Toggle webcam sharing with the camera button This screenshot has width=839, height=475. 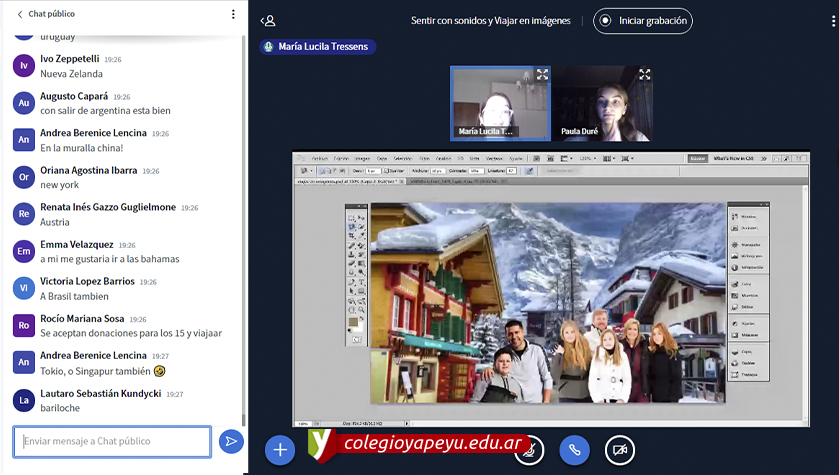tap(620, 451)
